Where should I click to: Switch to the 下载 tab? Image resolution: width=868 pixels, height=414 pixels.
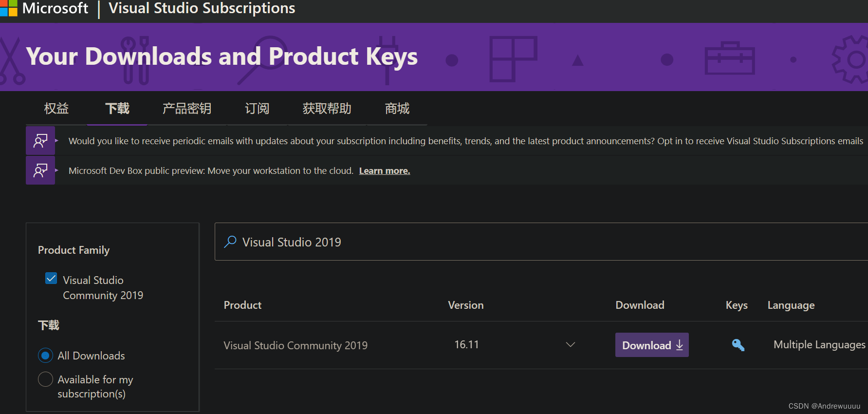(x=117, y=108)
